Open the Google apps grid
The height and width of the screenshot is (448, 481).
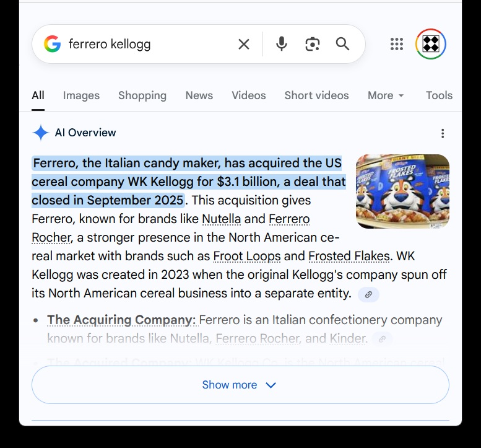click(397, 44)
